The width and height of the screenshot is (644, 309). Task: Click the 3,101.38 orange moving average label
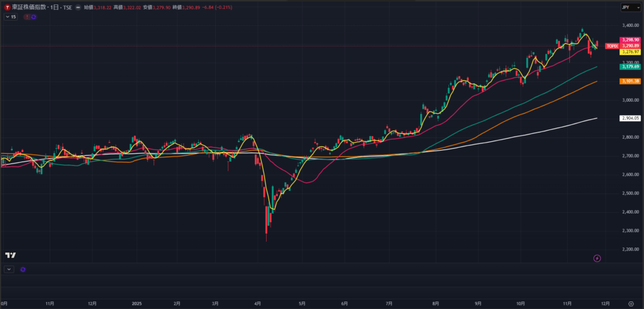630,81
